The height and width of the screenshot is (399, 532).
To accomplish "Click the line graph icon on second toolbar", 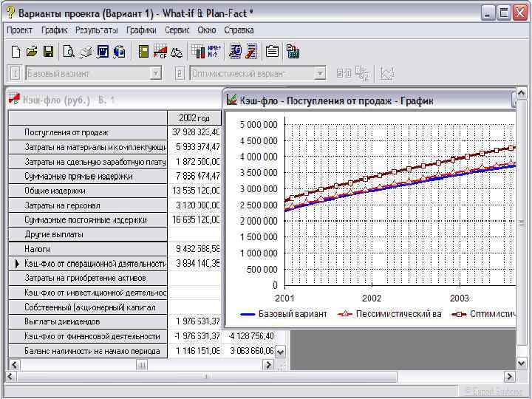I will [x=387, y=73].
